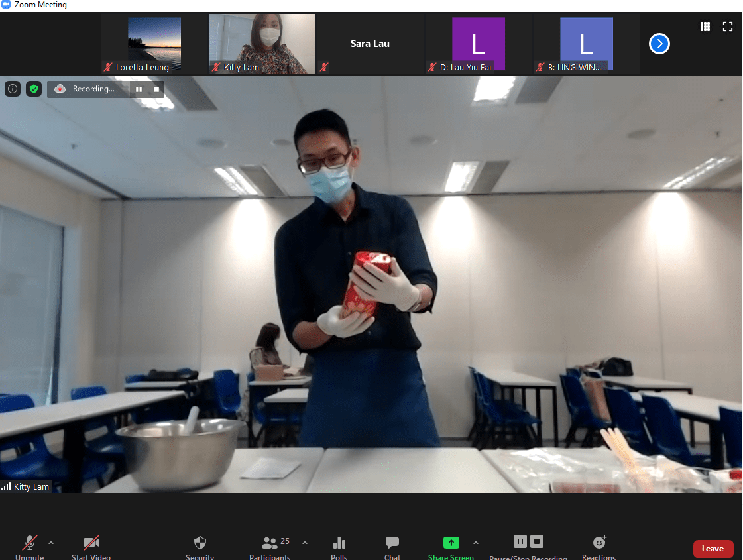
Task: Expand audio options arrow beside Unmute
Action: [51, 543]
